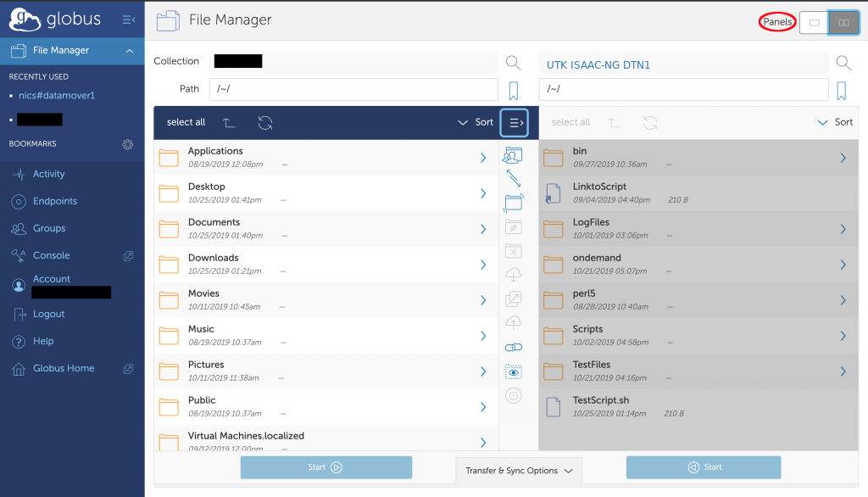Select the ondemand folder row
Screen dimensions: 868x497
[x=698, y=265]
